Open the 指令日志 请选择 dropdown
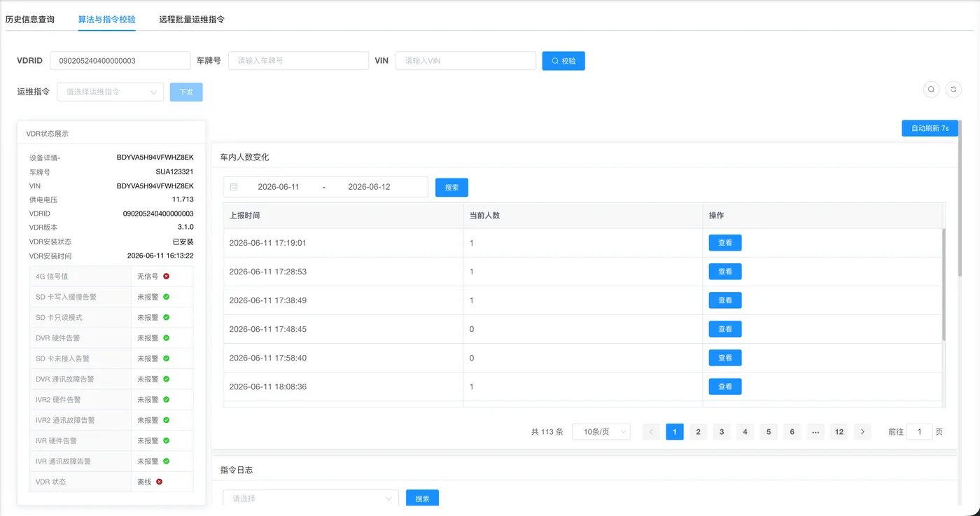 pyautogui.click(x=311, y=498)
